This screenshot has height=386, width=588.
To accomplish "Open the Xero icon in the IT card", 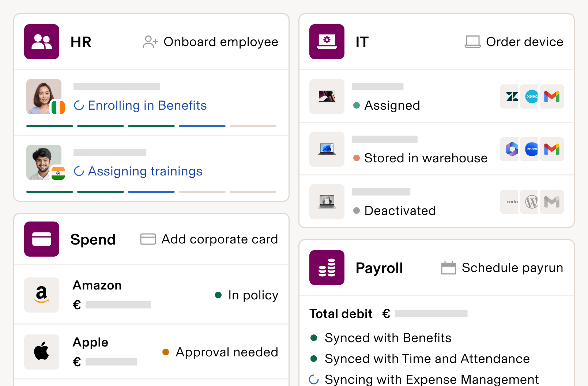I will click(530, 96).
